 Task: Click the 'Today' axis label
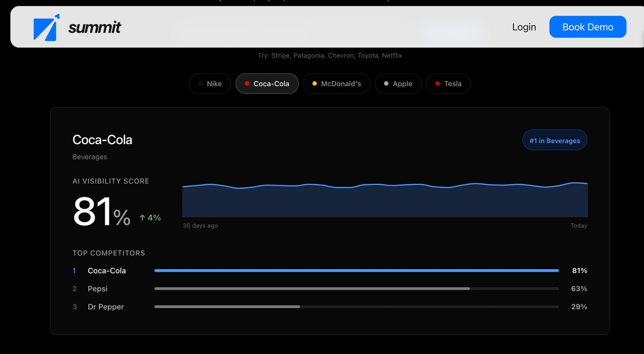[579, 226]
